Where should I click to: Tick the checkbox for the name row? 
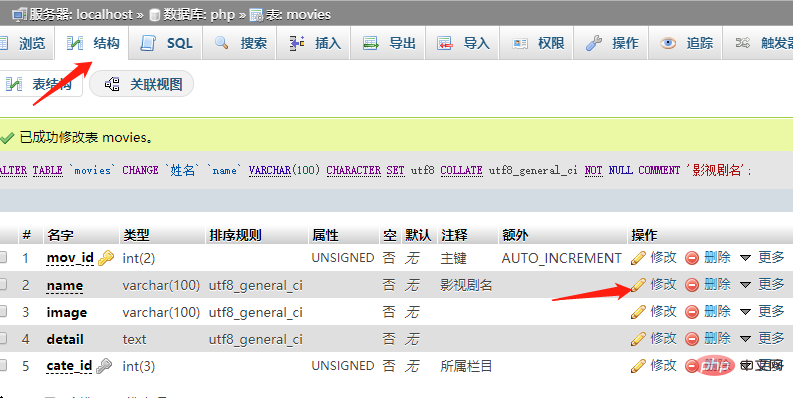pyautogui.click(x=3, y=284)
